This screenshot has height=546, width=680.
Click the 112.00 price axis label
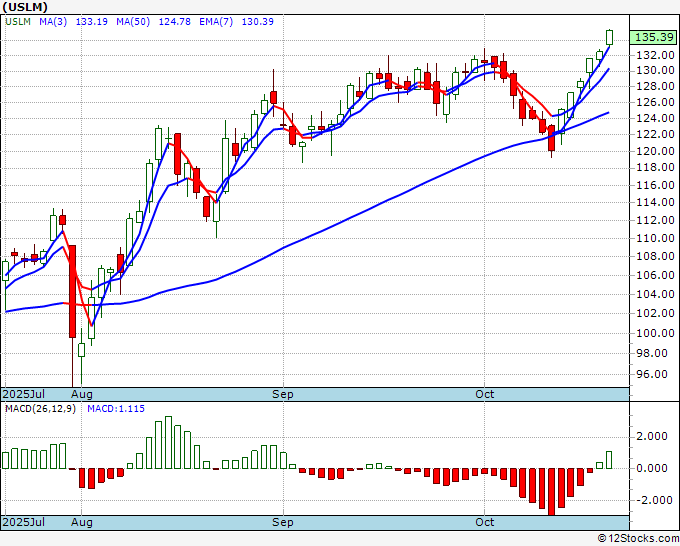tap(655, 220)
